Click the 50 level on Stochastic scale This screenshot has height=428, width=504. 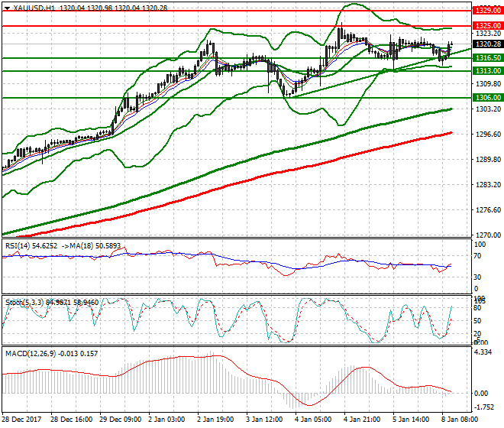[x=477, y=321]
